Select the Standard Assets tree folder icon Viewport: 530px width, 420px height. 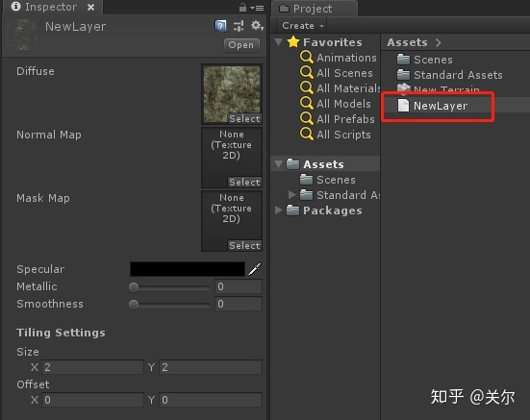point(306,195)
